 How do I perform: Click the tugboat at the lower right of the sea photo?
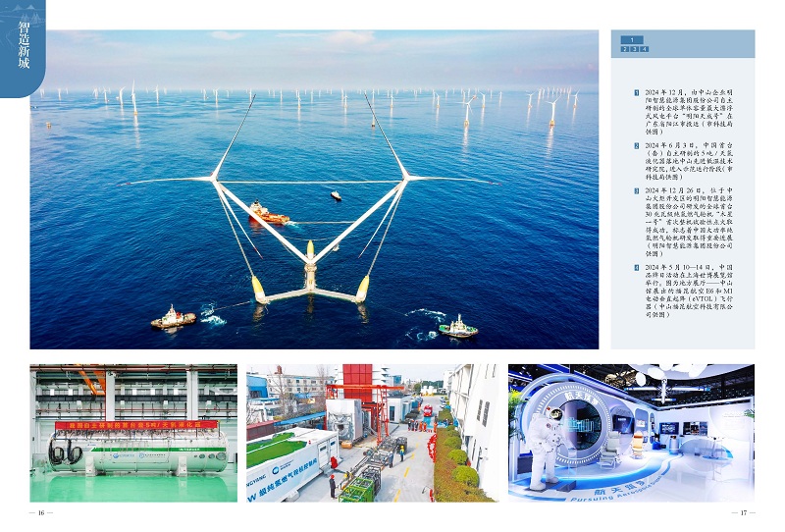point(458,327)
